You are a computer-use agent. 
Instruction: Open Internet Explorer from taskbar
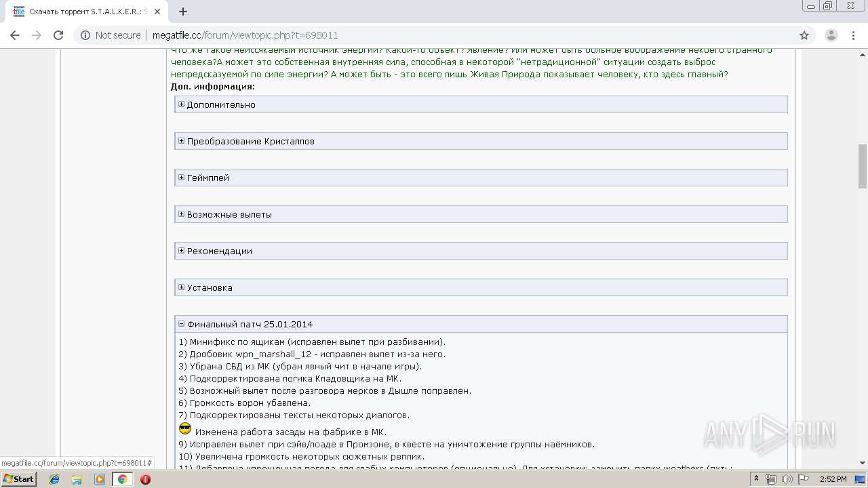tap(54, 479)
